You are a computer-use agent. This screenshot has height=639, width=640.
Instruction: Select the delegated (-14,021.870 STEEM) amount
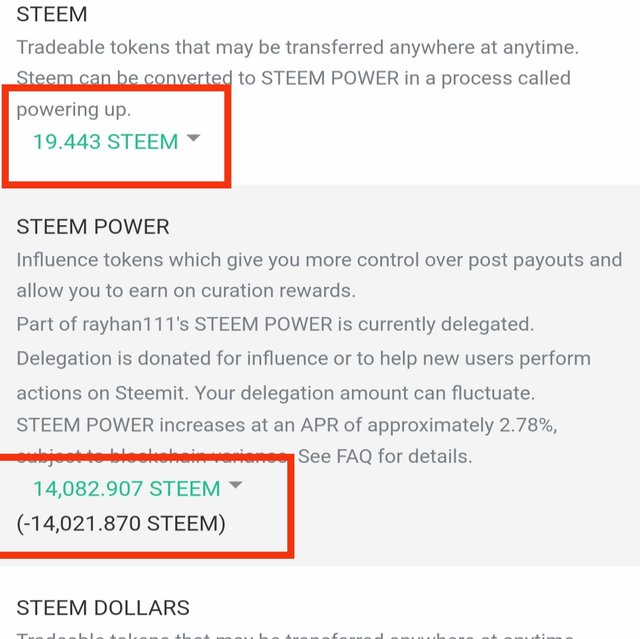(x=121, y=524)
